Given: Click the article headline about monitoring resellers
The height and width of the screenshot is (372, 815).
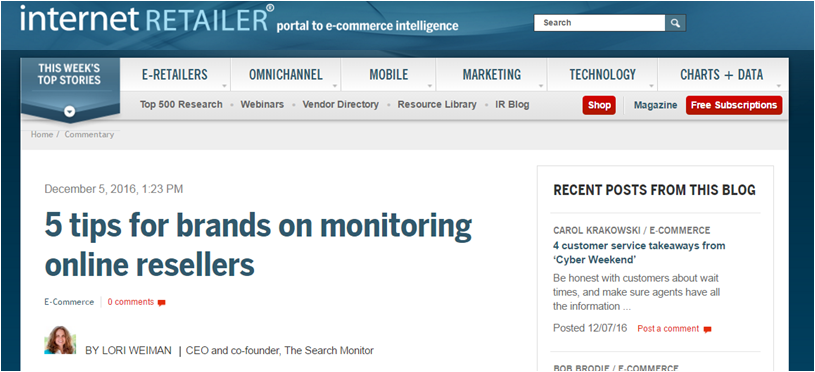Looking at the screenshot, I should tap(258, 244).
